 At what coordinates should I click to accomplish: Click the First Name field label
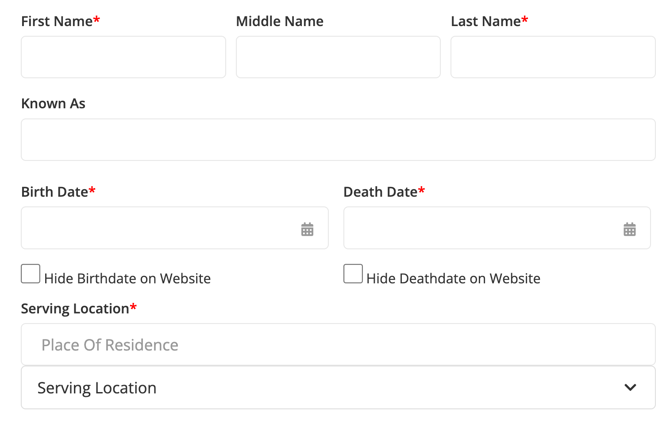tap(57, 21)
